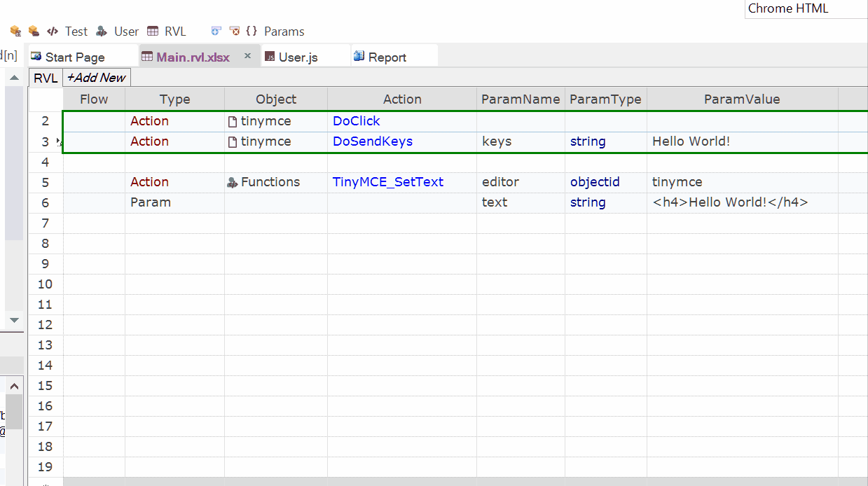Switch to the Start Page tab
Viewport: 868px width, 486px height.
click(75, 57)
